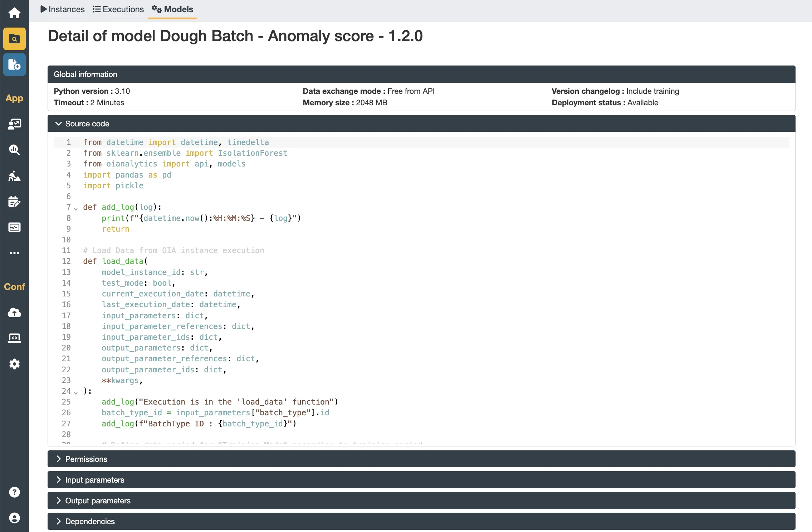Expand the Dependencies section
Screen dimensions: 812x532
click(421, 521)
